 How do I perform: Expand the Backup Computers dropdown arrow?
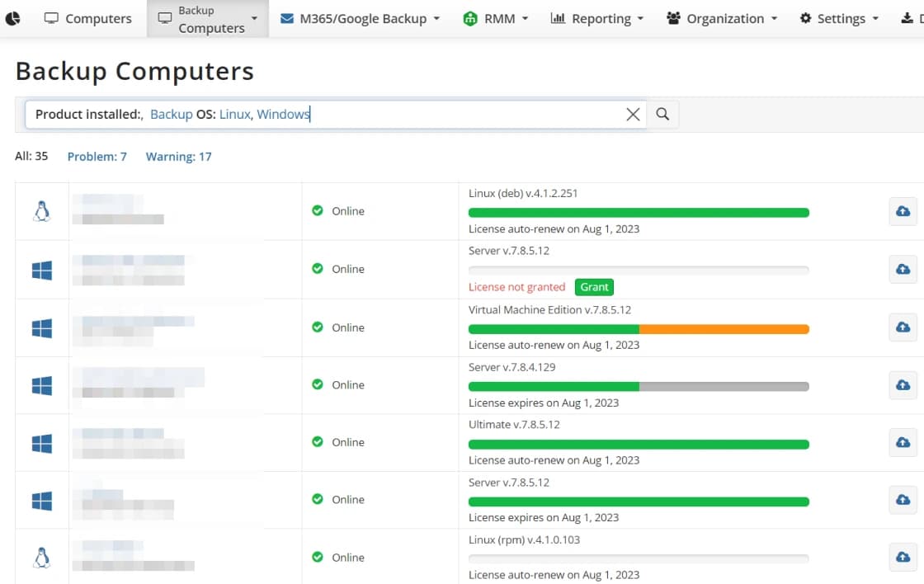point(256,18)
